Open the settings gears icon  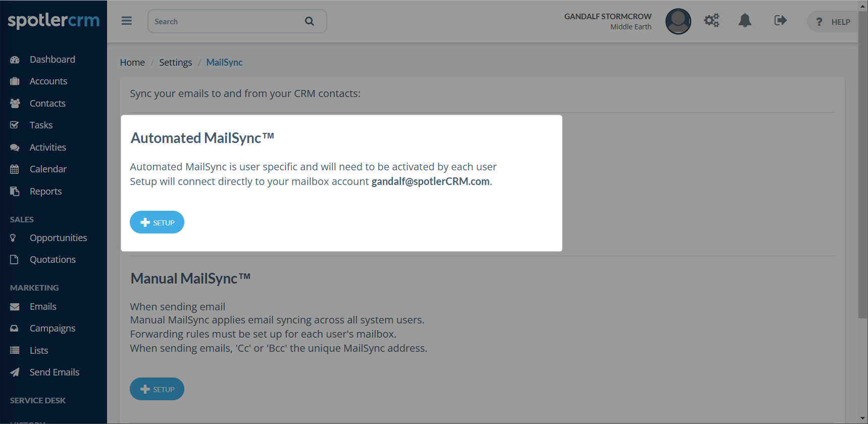coord(711,20)
